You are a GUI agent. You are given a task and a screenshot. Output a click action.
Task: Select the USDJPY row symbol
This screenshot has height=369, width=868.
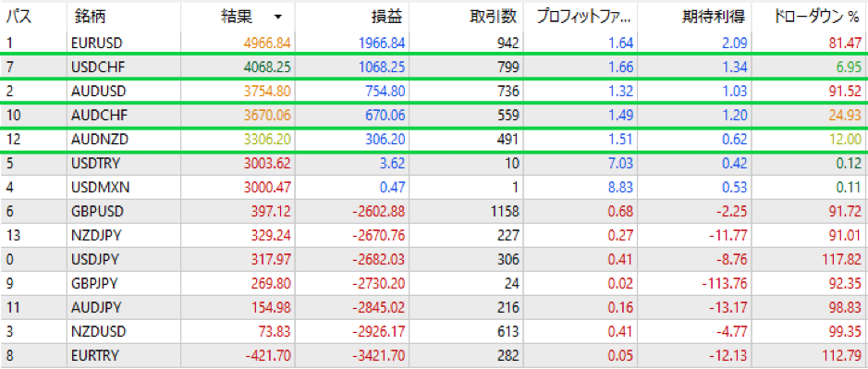96,259
